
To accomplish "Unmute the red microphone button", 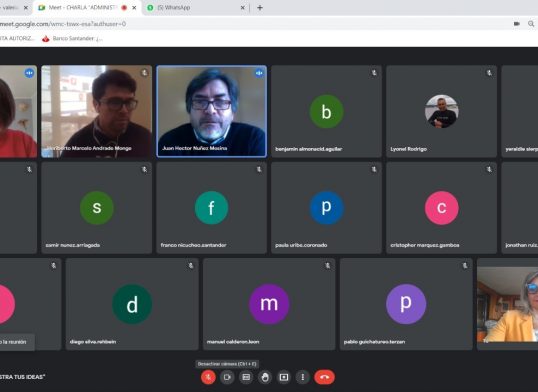I will tap(208, 377).
